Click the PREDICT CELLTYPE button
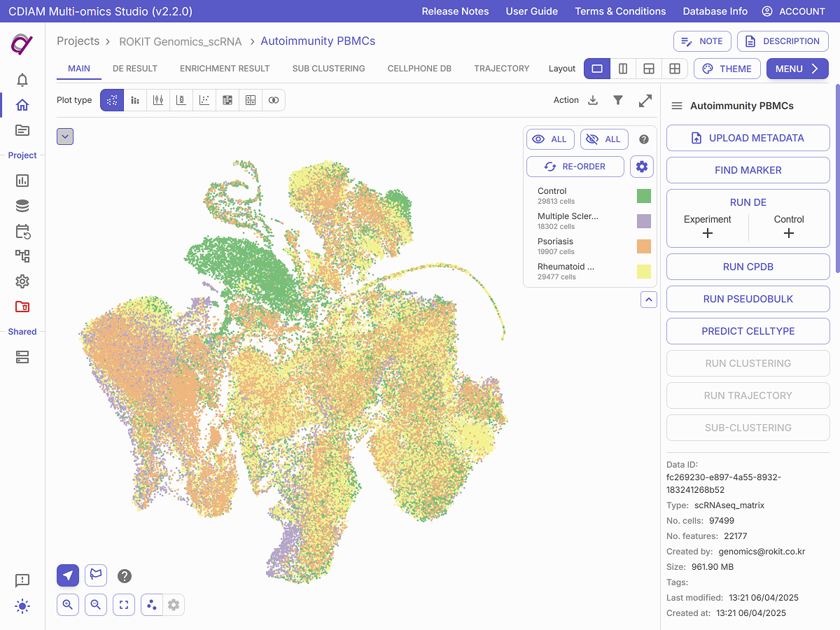This screenshot has width=840, height=630. [748, 331]
